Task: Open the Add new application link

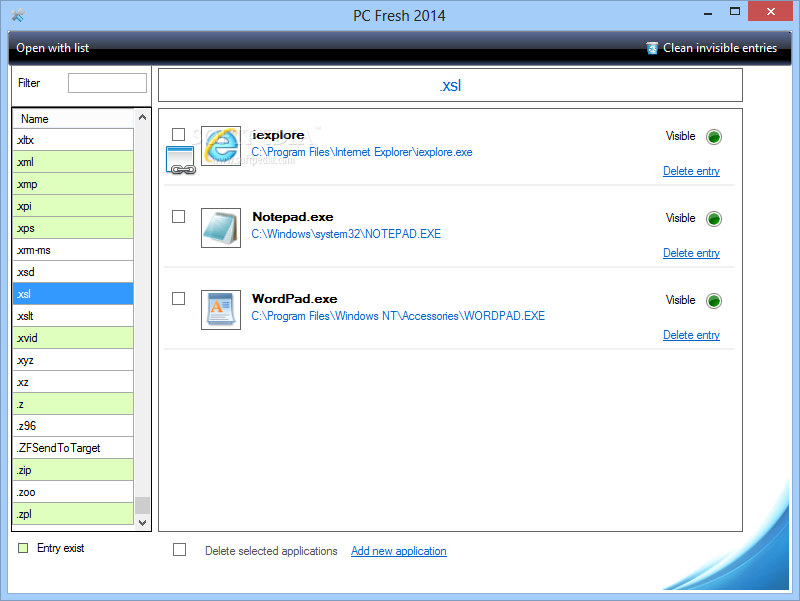Action: (x=398, y=551)
